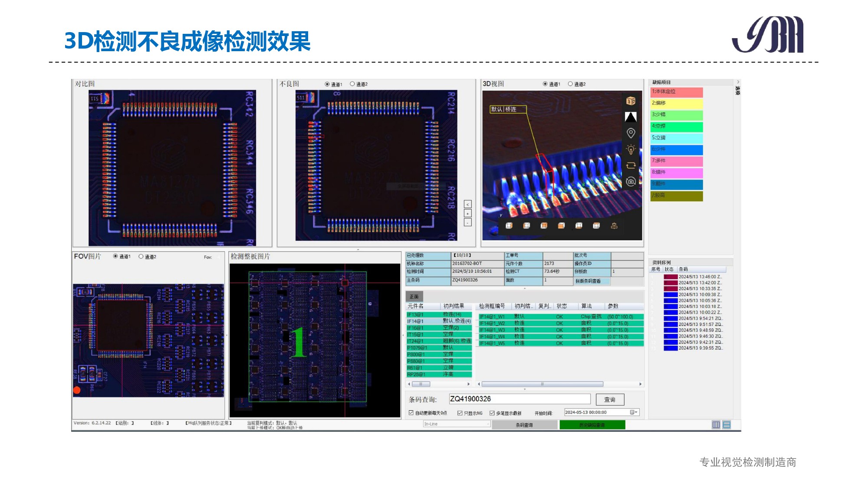The height and width of the screenshot is (488, 868).
Task: Click the 4:空焊 green defect swatch
Action: 676,126
